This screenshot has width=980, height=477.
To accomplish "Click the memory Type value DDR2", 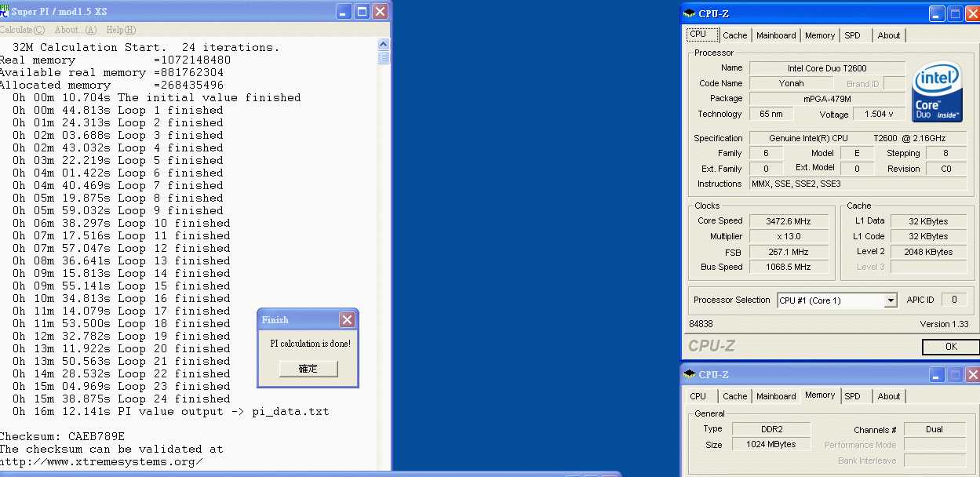I will tap(771, 429).
